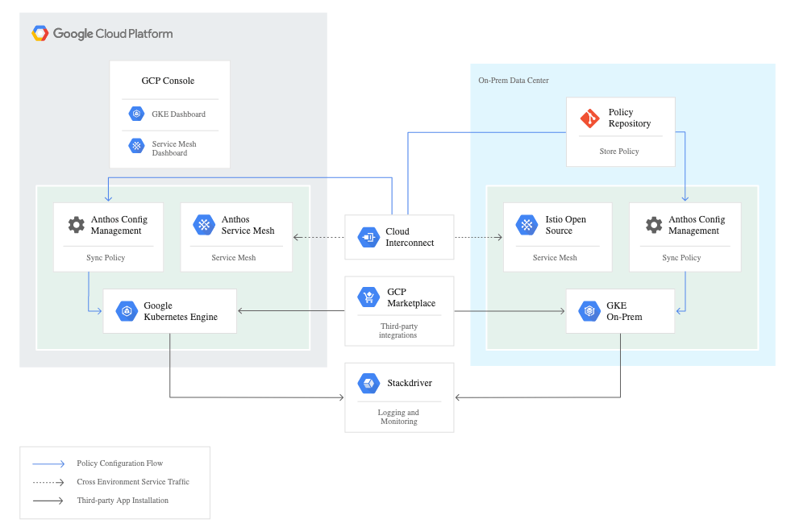Click the "Anthos Service Mesh" title
The width and height of the screenshot is (795, 532).
(x=248, y=225)
